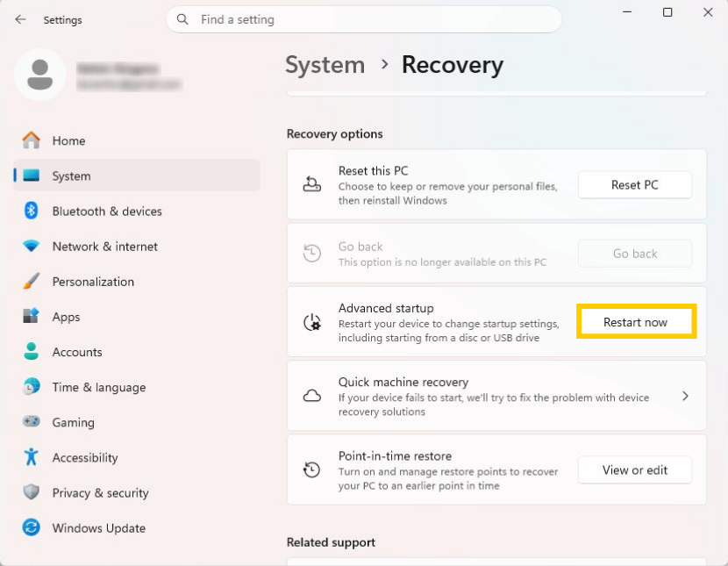The height and width of the screenshot is (566, 728).
Task: Close the Settings window
Action: pos(708,12)
